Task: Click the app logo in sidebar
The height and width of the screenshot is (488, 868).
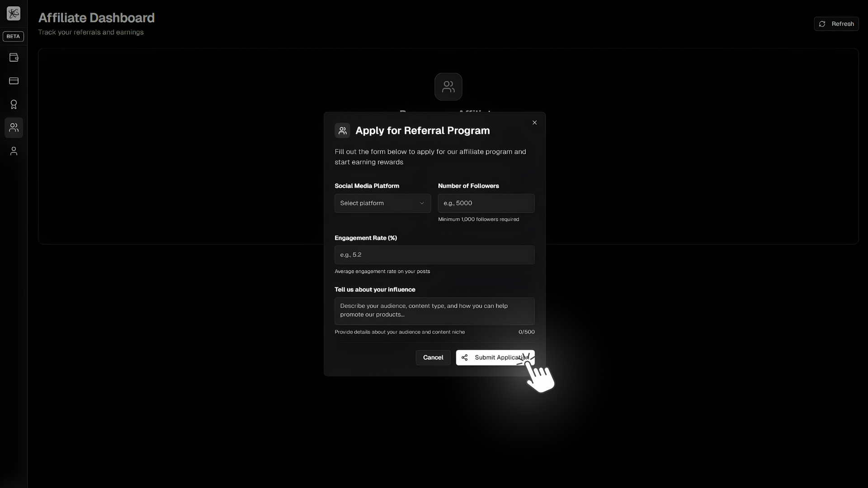Action: point(14,14)
